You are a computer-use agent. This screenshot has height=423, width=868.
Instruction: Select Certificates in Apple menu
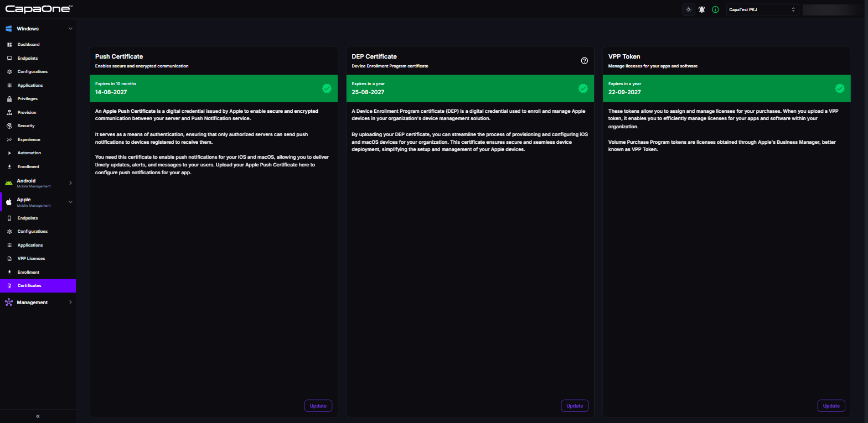[38, 285]
